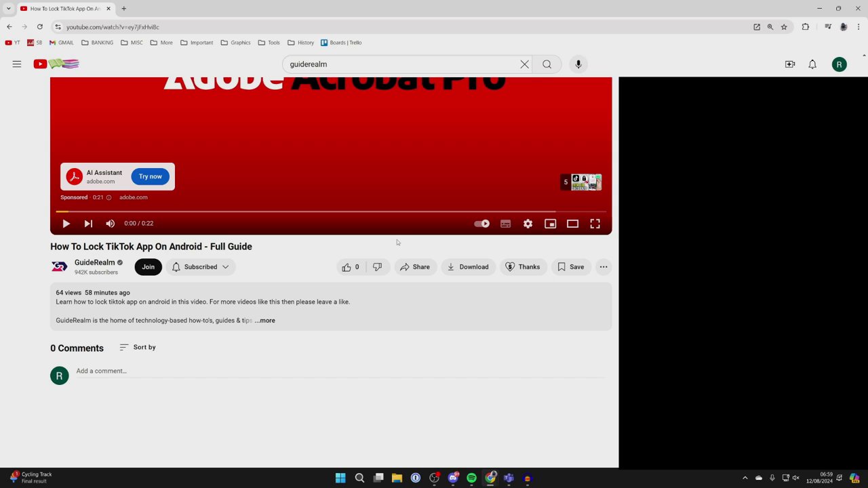Screen dimensions: 868x488
Task: Activate voice search with the microphone icon
Action: point(578,64)
